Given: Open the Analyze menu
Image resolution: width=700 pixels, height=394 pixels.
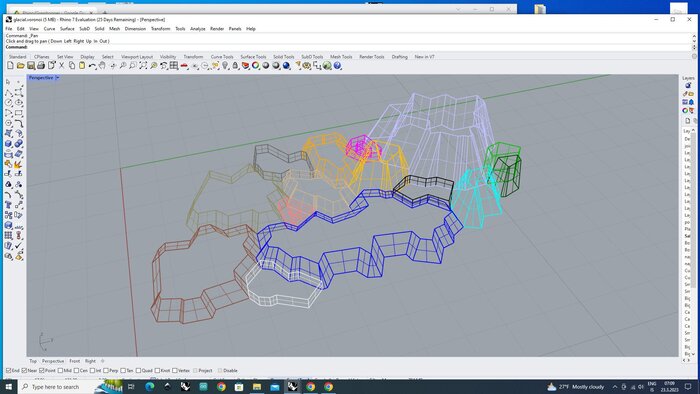Looking at the screenshot, I should click(198, 29).
